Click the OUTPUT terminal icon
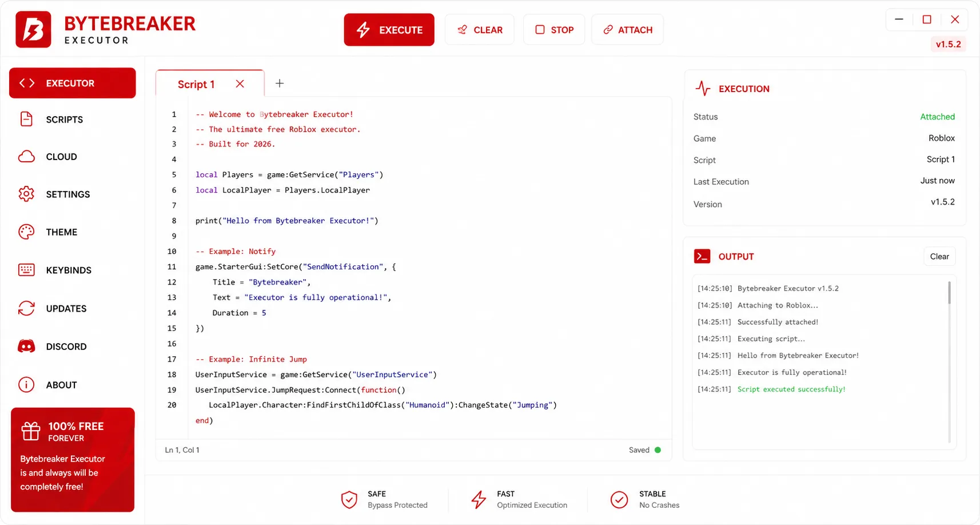Image resolution: width=980 pixels, height=525 pixels. (x=702, y=256)
